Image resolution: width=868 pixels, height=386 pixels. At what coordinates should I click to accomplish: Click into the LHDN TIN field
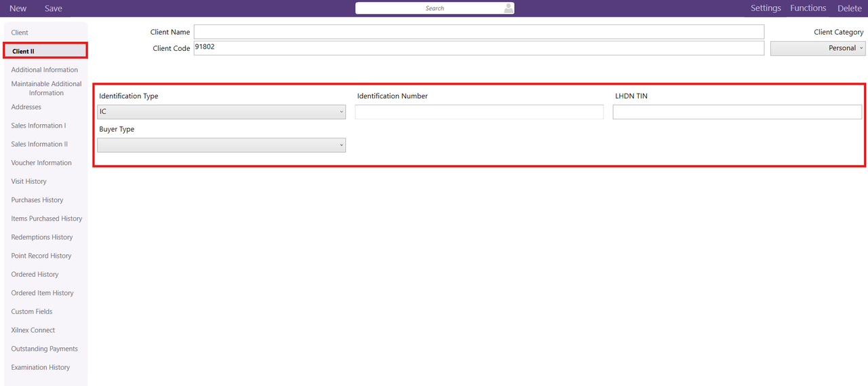point(737,112)
